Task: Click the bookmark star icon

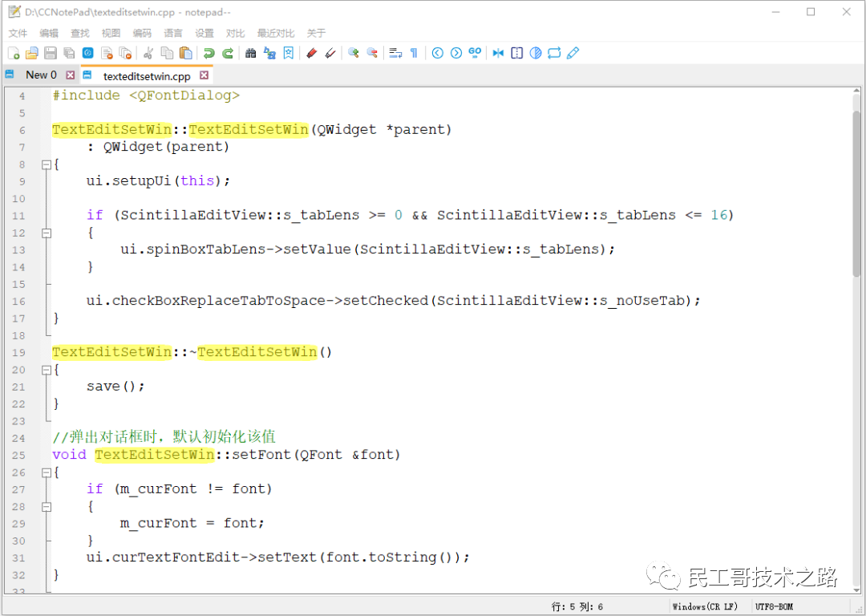Action: tap(289, 53)
